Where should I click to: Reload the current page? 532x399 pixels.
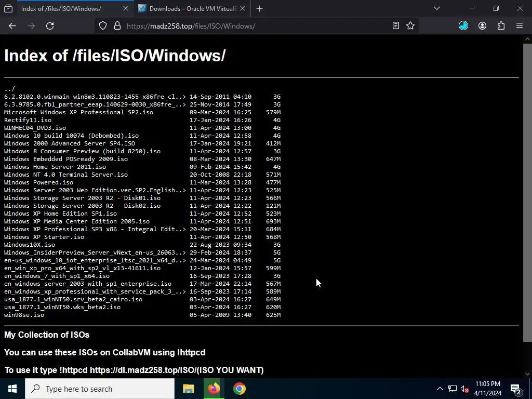point(50,26)
